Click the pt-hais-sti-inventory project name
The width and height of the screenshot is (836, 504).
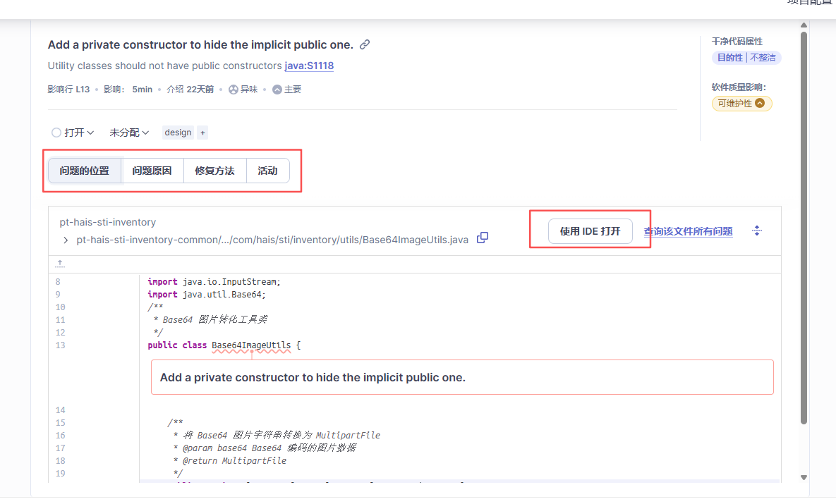coord(108,222)
